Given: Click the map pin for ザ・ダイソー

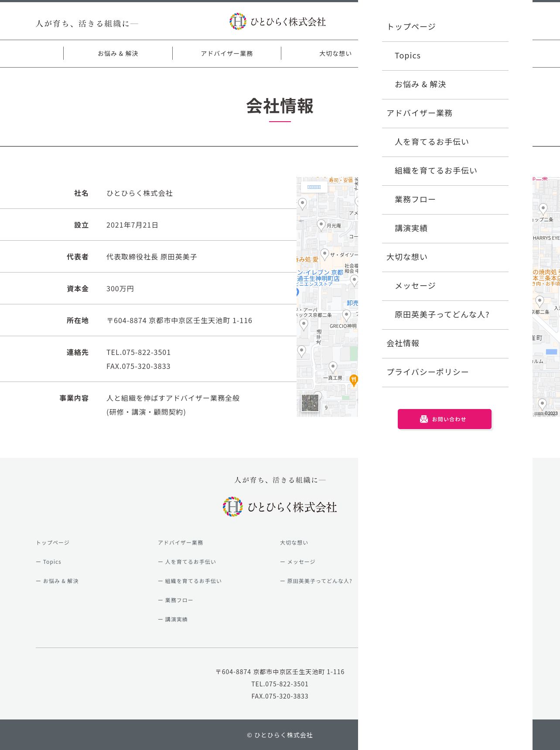Looking at the screenshot, I should point(324,254).
